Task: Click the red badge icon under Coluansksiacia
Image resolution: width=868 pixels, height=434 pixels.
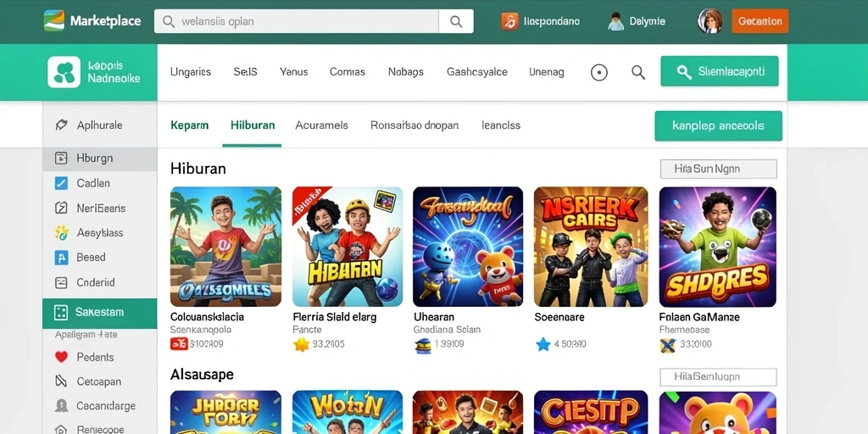Action: 179,344
